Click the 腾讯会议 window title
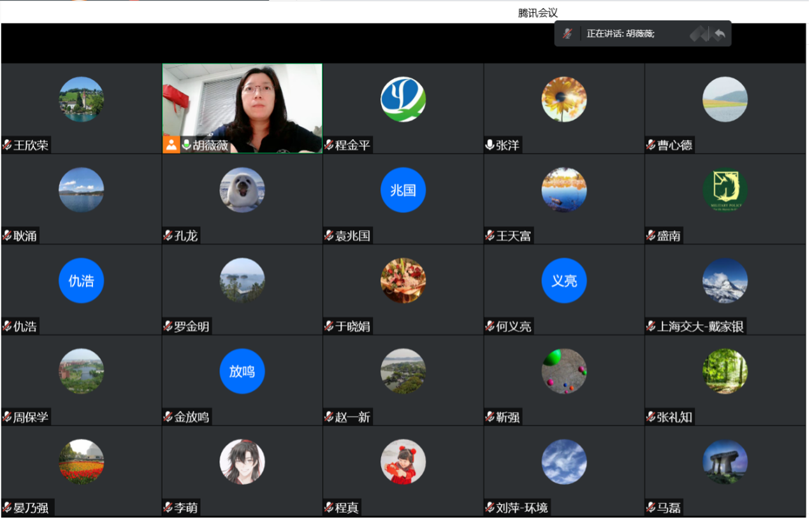 538,13
